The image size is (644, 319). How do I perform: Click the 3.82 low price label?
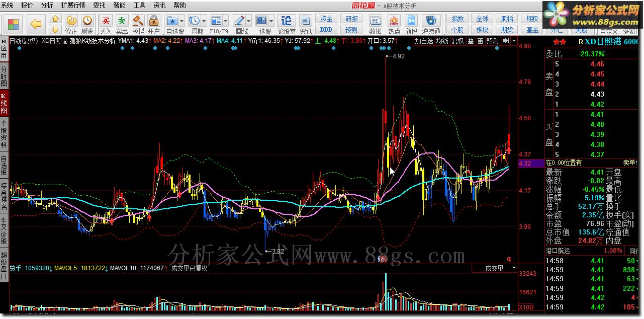(278, 251)
